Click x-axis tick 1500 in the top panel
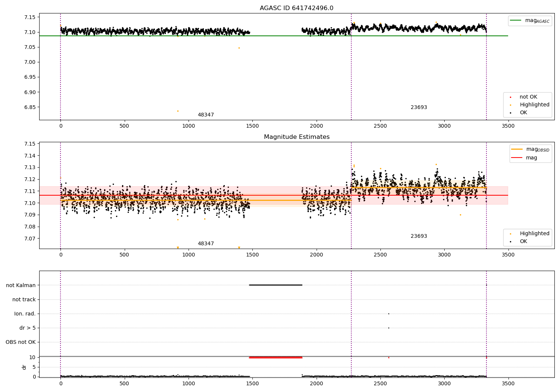The width and height of the screenshot is (560, 392). [x=252, y=126]
